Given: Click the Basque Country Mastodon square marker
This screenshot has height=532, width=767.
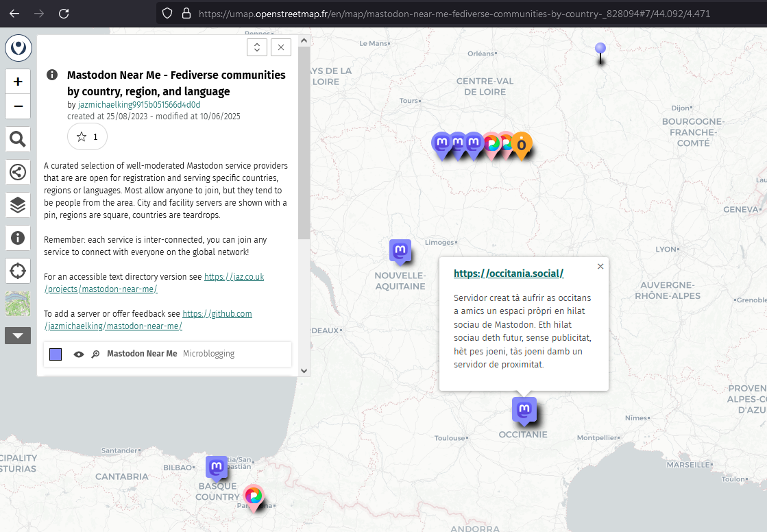Looking at the screenshot, I should coord(216,468).
